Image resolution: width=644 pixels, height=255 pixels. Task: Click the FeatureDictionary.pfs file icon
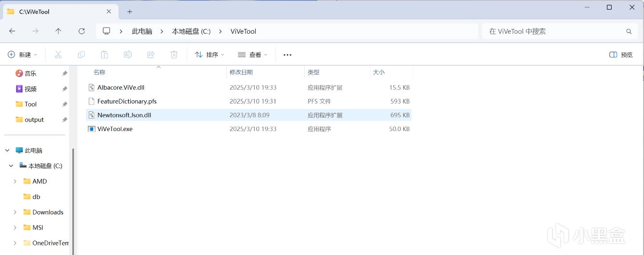[91, 101]
